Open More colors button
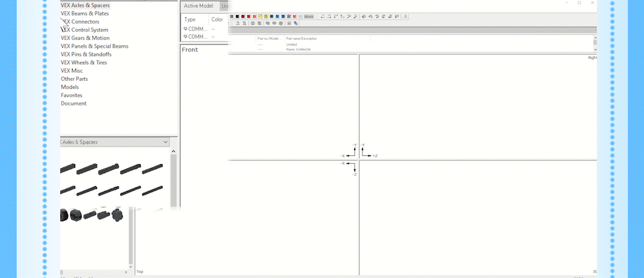This screenshot has height=278, width=644. click(x=309, y=17)
